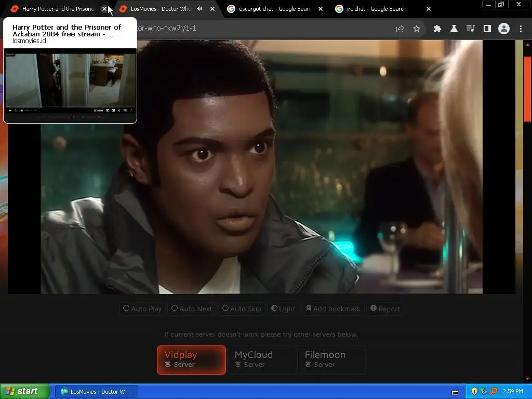
Task: Click the scrollbar up arrow
Action: [x=528, y=45]
